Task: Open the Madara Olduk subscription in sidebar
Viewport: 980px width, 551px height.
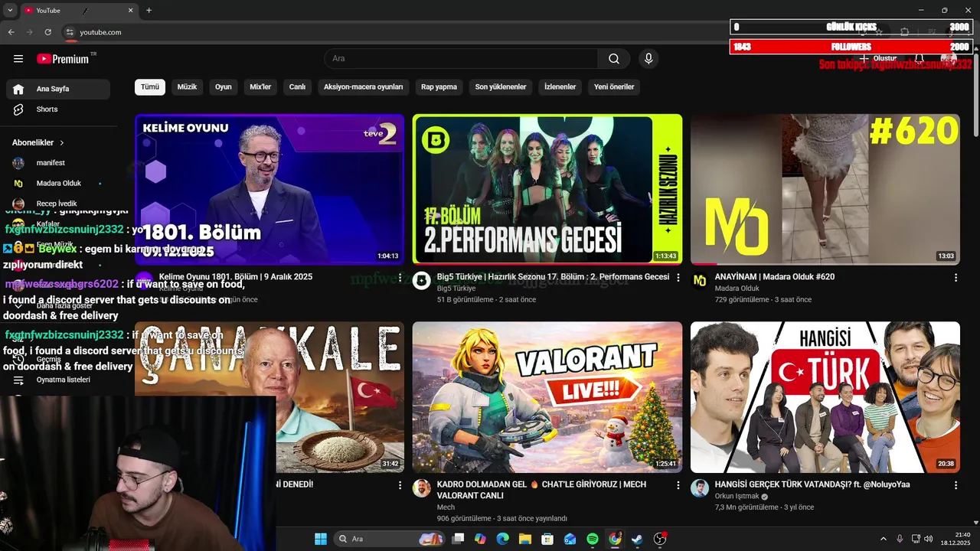Action: click(58, 184)
